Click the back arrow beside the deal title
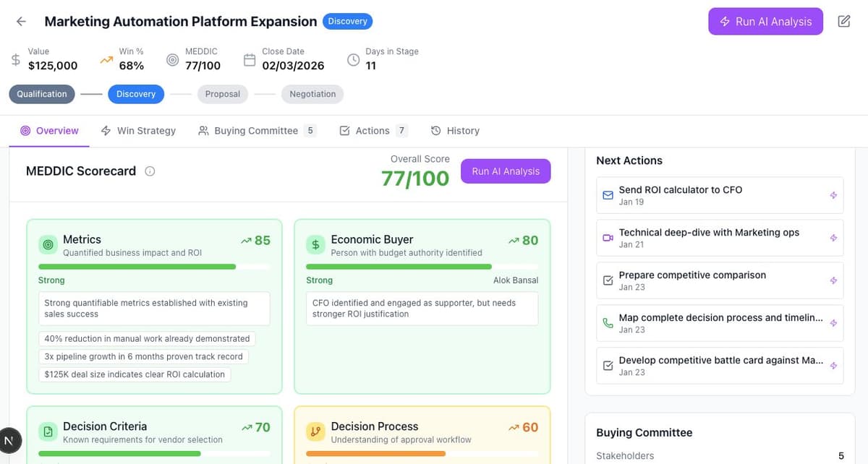 pyautogui.click(x=20, y=21)
